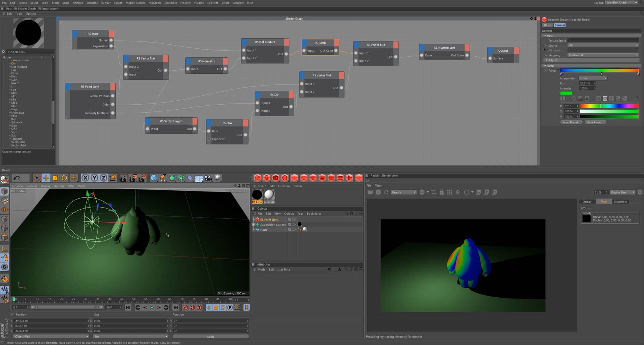Viewport: 644px width, 345px height.
Task: Open the Redshift menu in menu bar
Action: click(213, 3)
